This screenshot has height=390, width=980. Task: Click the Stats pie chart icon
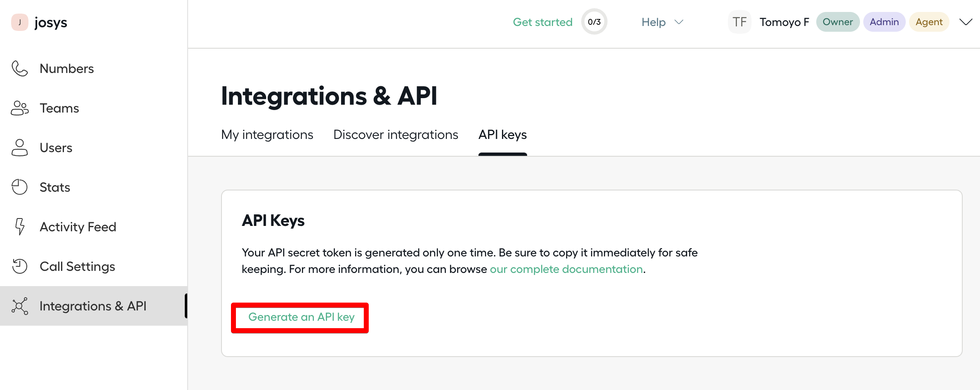click(x=19, y=187)
